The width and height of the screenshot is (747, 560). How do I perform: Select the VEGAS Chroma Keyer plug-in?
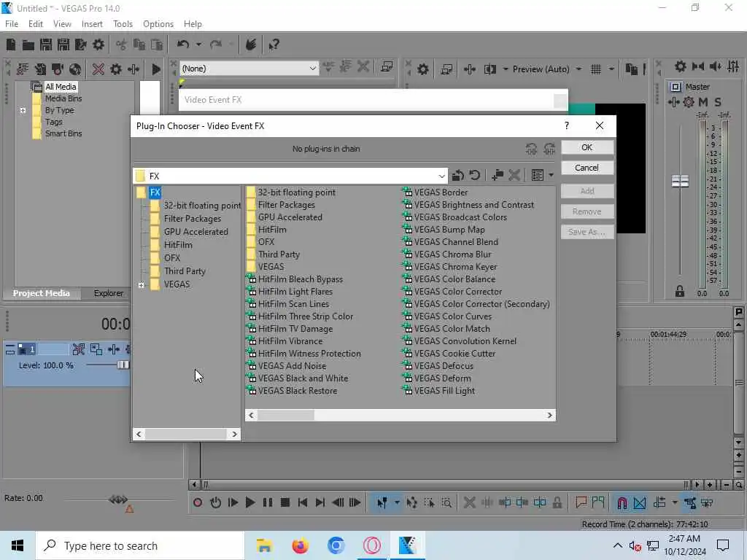[450, 267]
